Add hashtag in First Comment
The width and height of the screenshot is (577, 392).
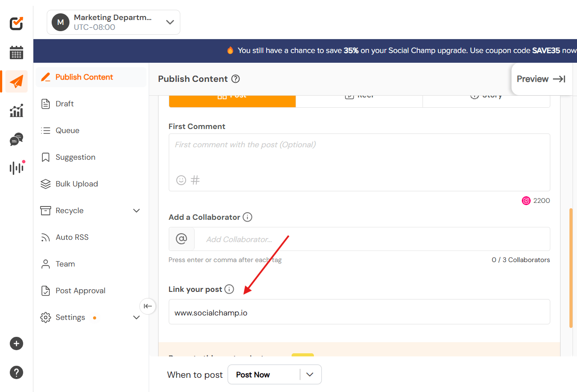(x=195, y=180)
